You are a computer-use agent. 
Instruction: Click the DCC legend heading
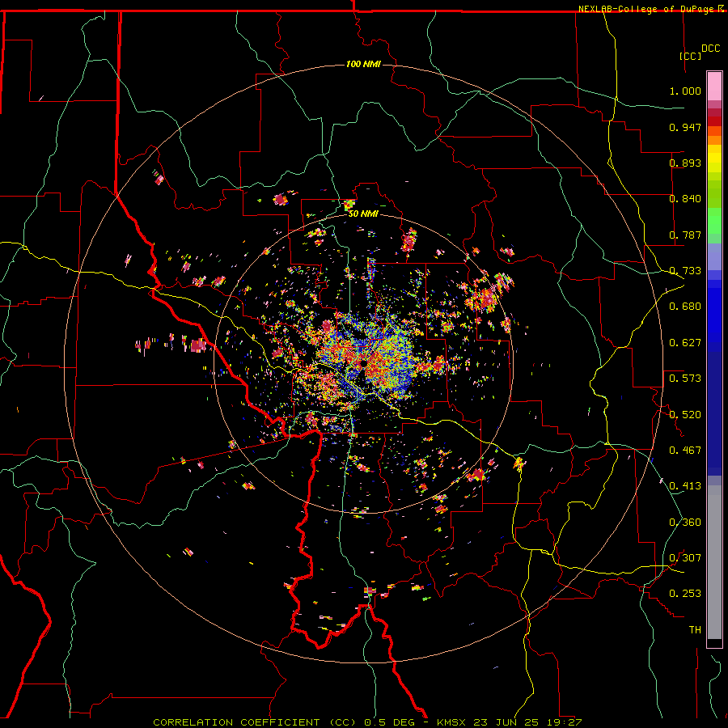(x=710, y=49)
